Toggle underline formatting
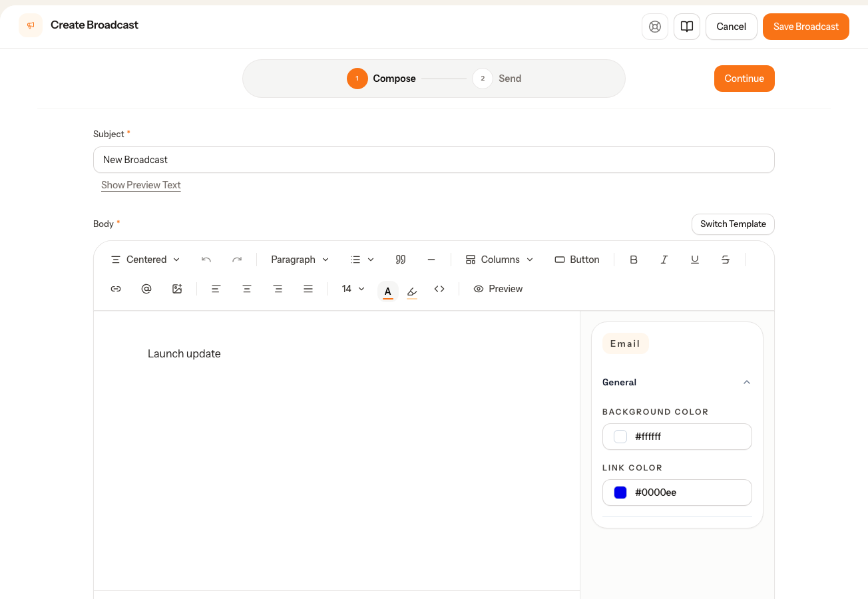This screenshot has height=599, width=868. tap(695, 260)
